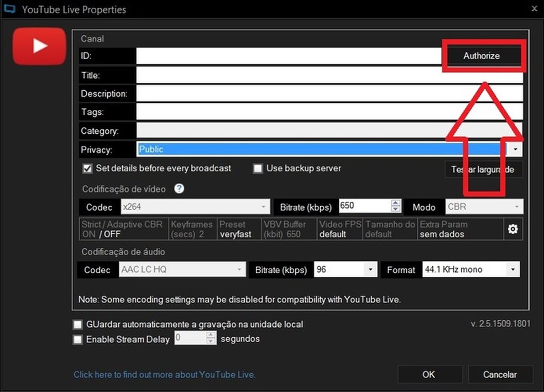Open the Format 44.1 KHz mono dropdown

coord(512,270)
